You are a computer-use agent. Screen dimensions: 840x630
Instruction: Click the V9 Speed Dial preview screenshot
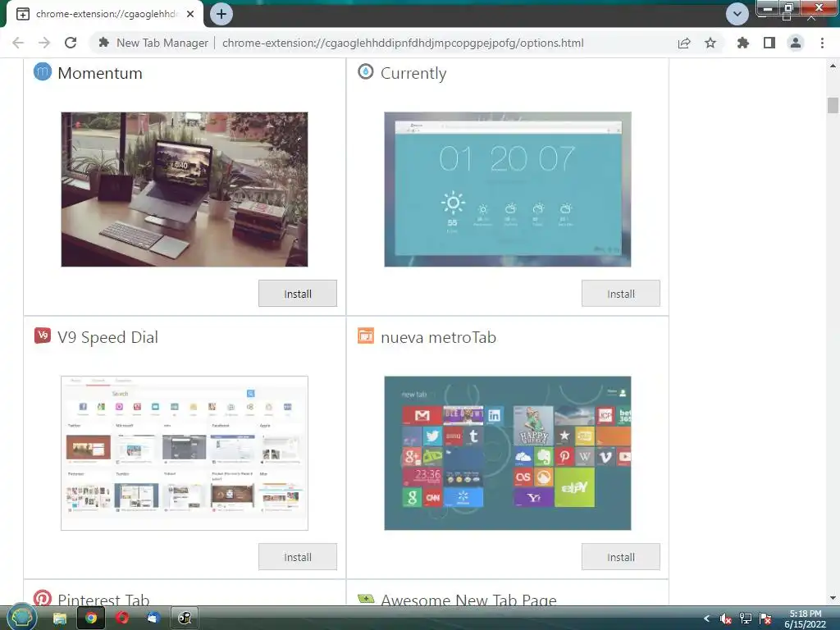185,453
